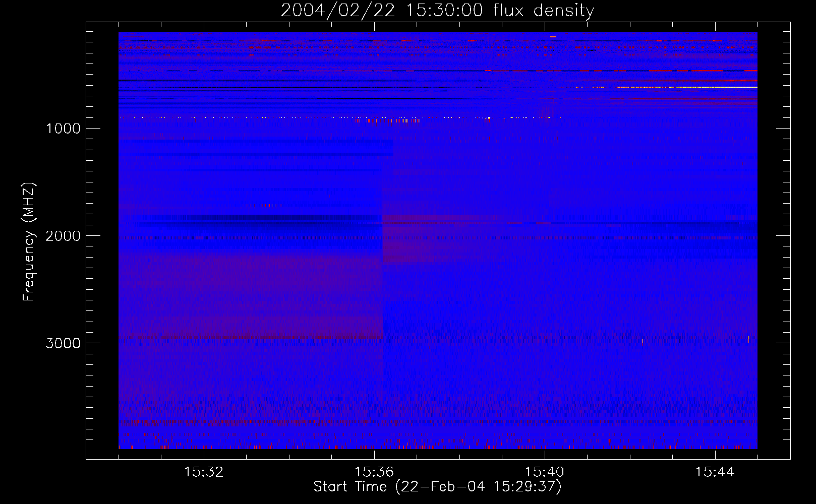The width and height of the screenshot is (816, 504).
Task: Click the 15:40 time tick label
Action: tap(544, 472)
